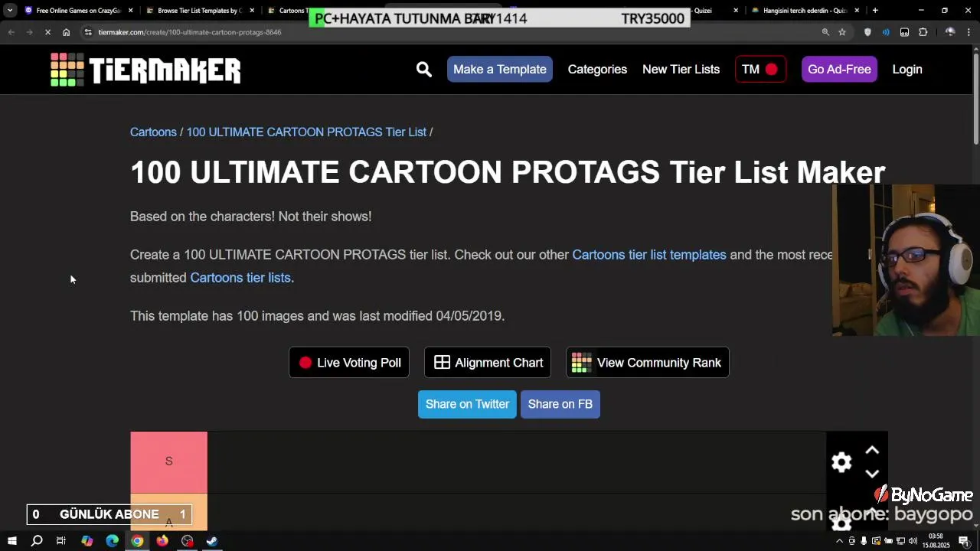Go back in browser history
The width and height of the screenshot is (980, 551).
point(11,32)
